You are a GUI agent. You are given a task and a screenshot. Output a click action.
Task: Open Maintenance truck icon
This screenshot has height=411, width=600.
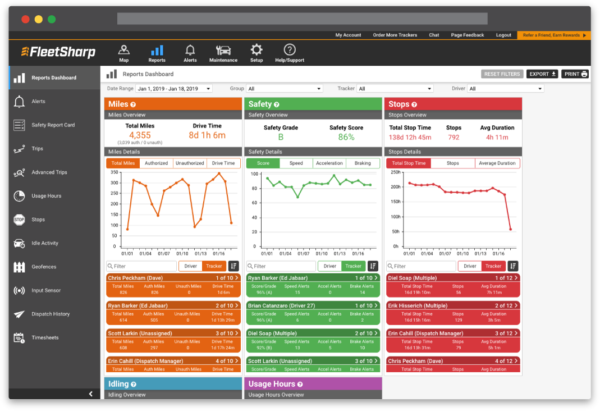pos(223,53)
